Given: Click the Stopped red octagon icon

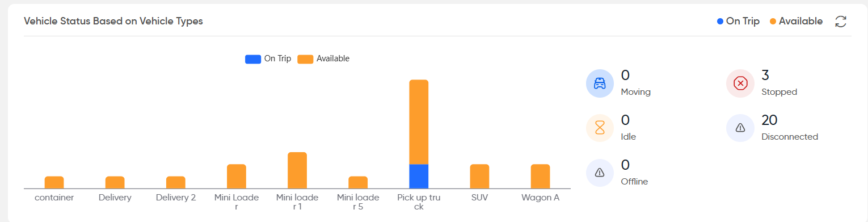Looking at the screenshot, I should tap(740, 83).
